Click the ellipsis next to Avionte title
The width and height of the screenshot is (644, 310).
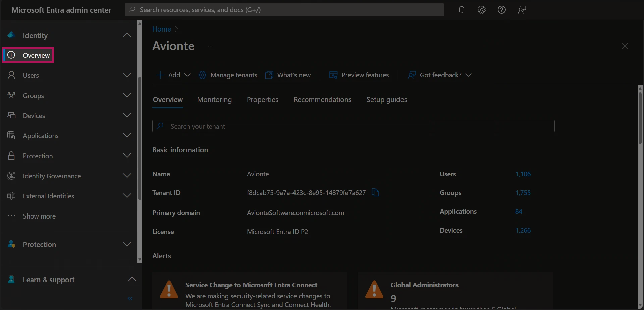tap(211, 46)
